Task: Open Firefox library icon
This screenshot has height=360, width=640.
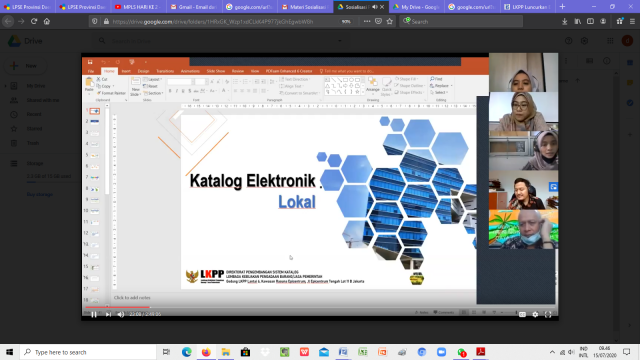Action: tap(578, 21)
